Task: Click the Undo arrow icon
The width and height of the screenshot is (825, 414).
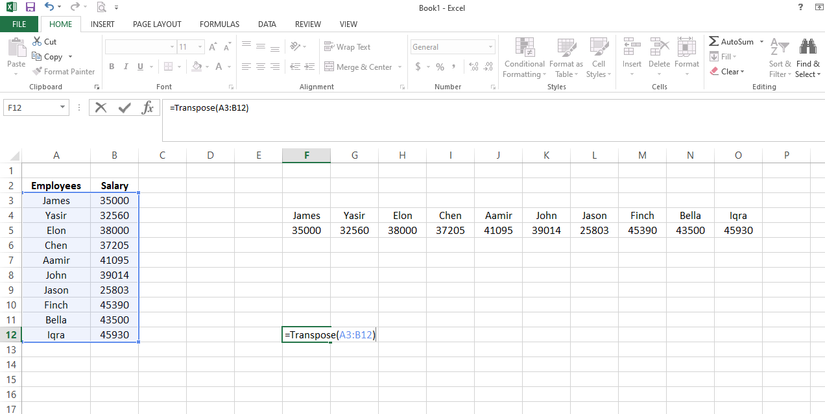Action: pyautogui.click(x=49, y=7)
